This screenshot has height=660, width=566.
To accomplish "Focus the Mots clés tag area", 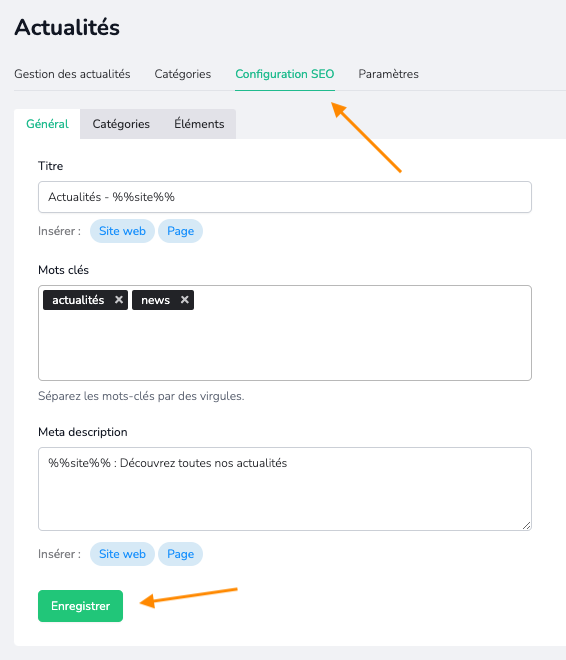I will pos(285,333).
